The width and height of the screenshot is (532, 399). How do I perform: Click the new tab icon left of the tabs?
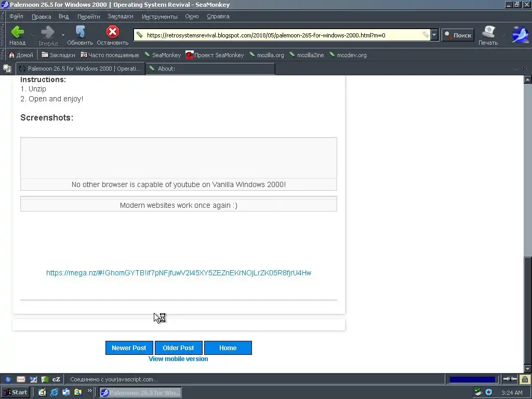point(7,68)
